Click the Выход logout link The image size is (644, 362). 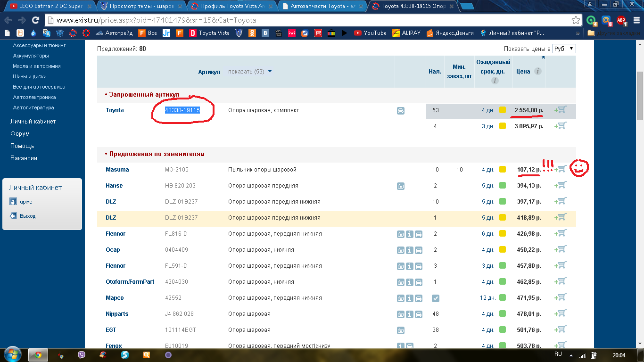coord(27,216)
